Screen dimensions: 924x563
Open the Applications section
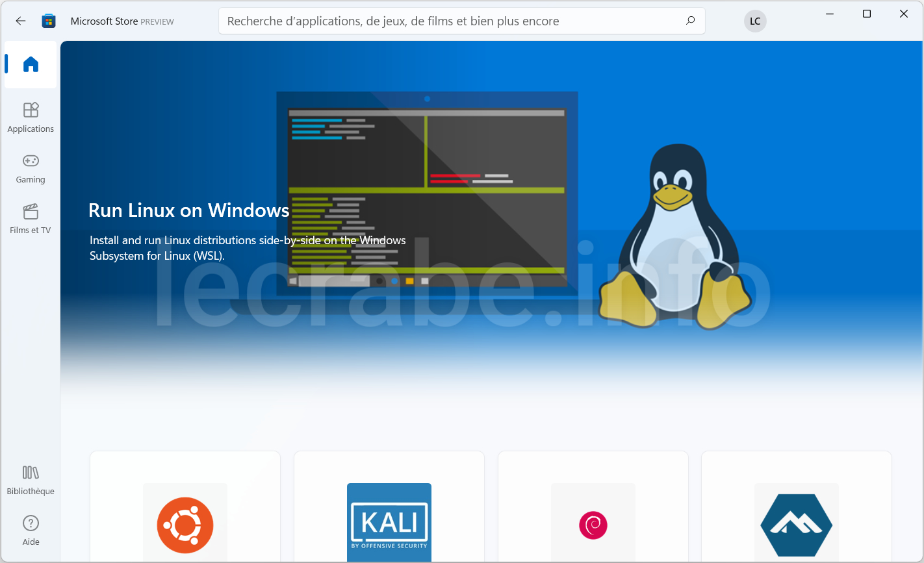coord(31,118)
